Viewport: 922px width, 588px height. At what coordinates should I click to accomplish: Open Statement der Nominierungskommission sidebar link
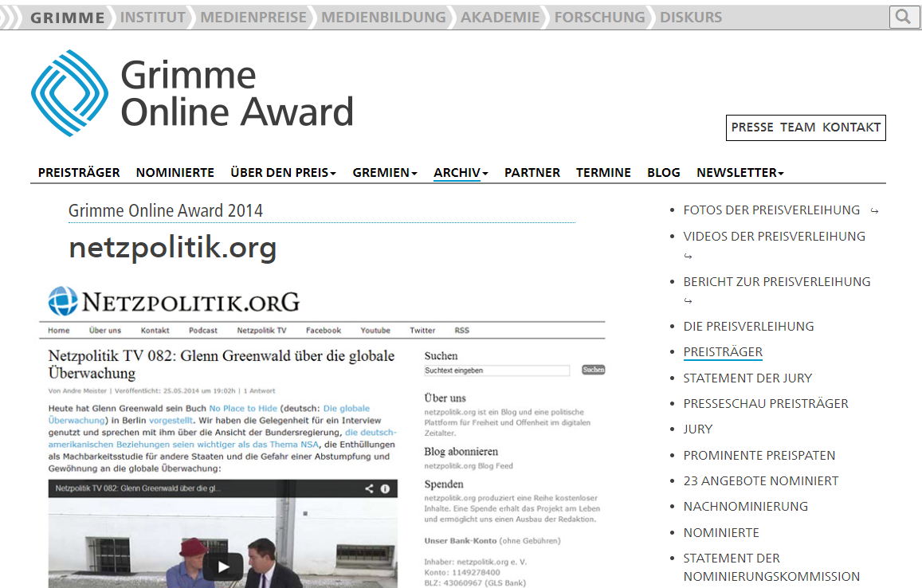(771, 567)
